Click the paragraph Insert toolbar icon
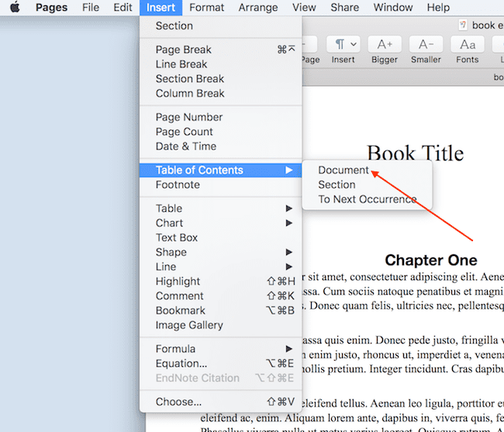Image resolution: width=504 pixels, height=432 pixels. point(343,45)
